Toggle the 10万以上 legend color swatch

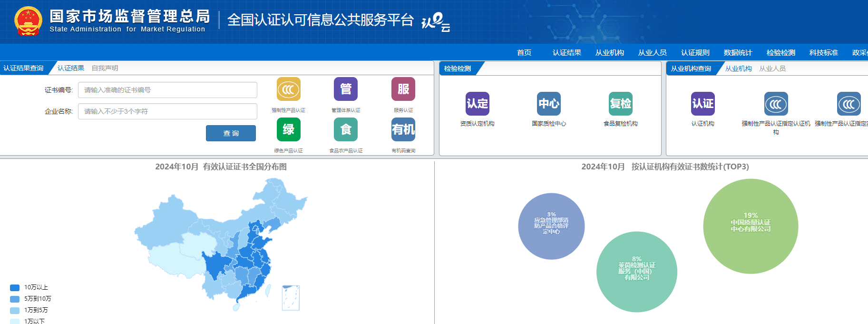[15, 287]
